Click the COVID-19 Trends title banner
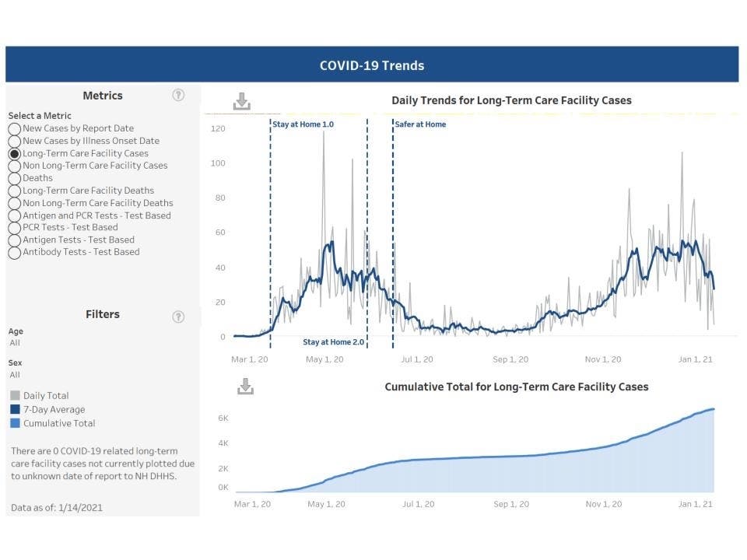Viewport: 747px width, 560px height. (372, 65)
